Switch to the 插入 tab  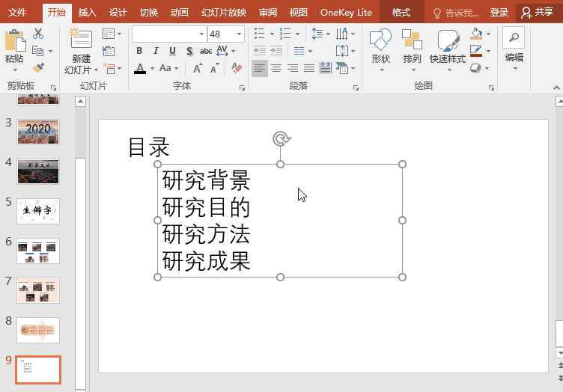(x=88, y=13)
